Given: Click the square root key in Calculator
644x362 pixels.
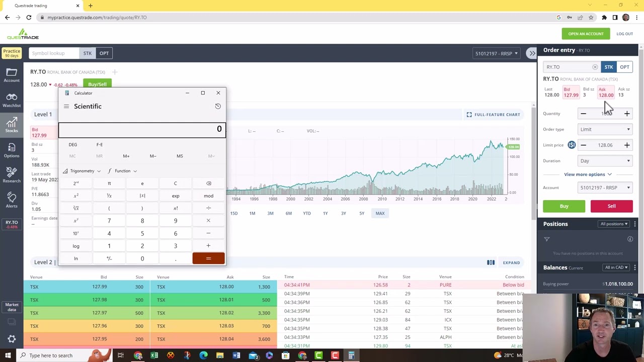Looking at the screenshot, I should click(75, 208).
